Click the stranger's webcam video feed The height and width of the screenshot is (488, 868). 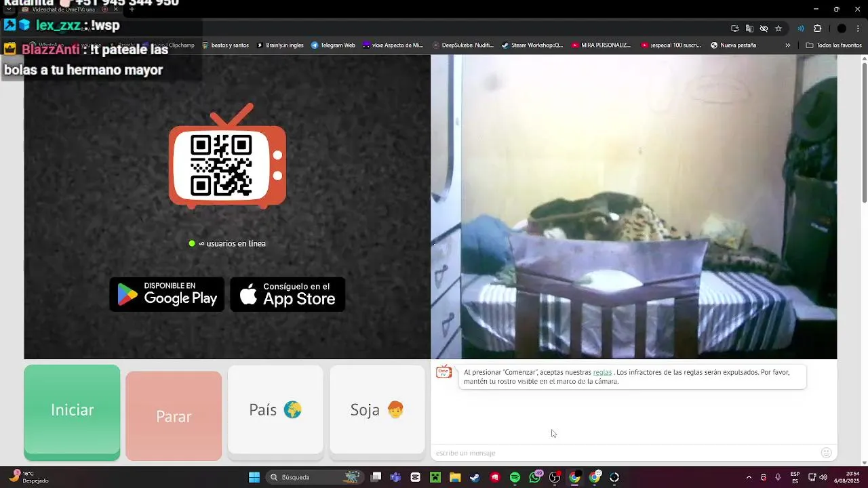(633, 207)
